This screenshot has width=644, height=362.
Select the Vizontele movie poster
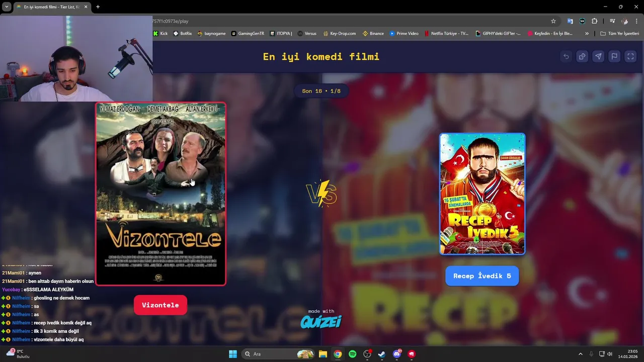tap(160, 194)
